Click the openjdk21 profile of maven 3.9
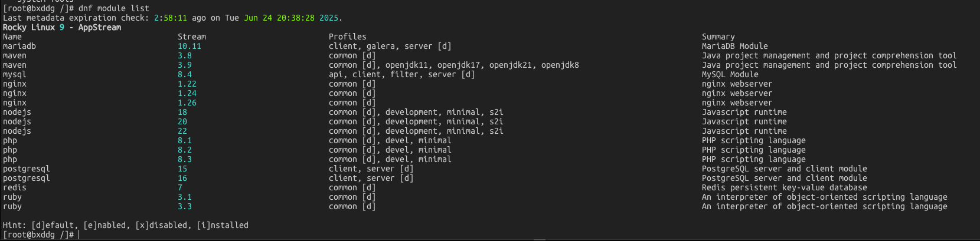 511,65
